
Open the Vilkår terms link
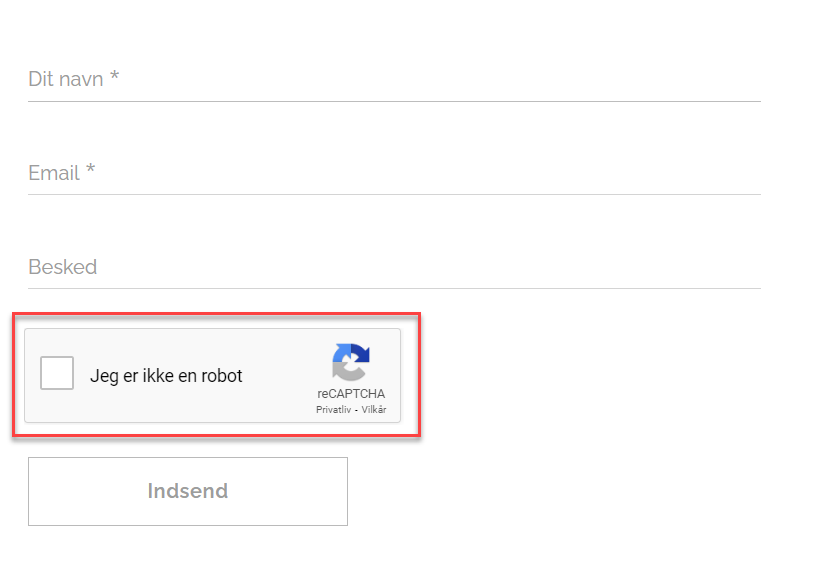coord(374,410)
